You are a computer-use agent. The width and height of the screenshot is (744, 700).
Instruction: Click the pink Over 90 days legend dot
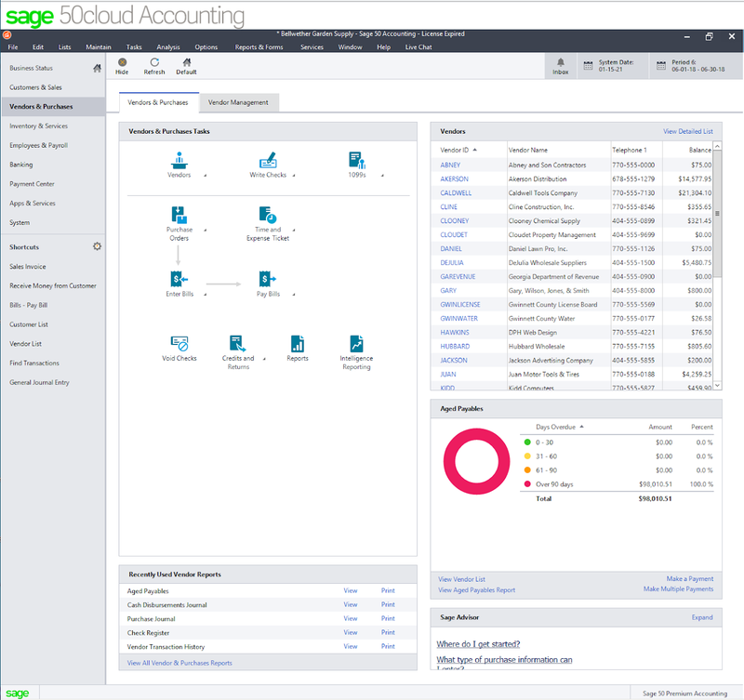click(x=527, y=484)
